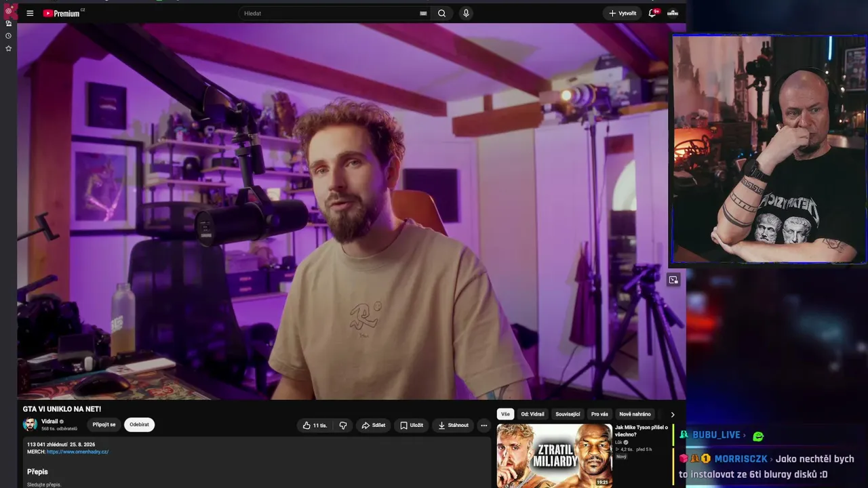Start voice search with microphone icon

tap(466, 13)
